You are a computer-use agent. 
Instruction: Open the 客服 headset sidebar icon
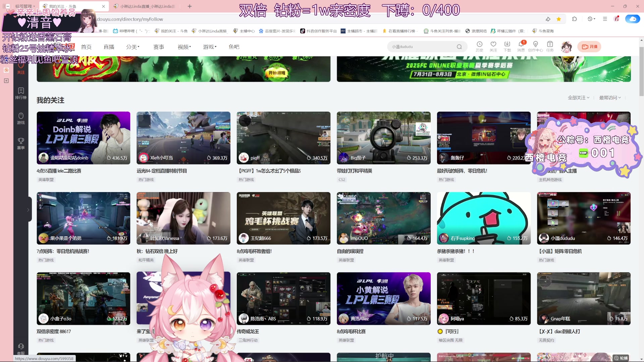[x=21, y=349]
